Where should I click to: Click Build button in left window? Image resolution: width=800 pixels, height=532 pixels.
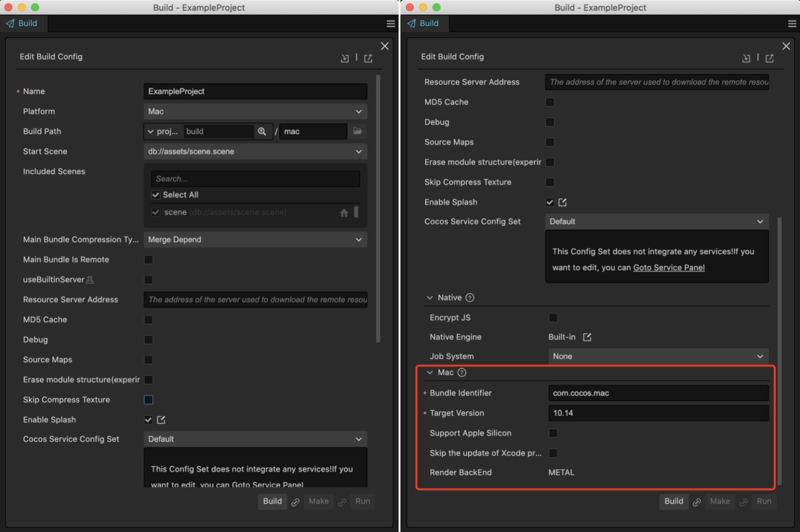pos(272,501)
